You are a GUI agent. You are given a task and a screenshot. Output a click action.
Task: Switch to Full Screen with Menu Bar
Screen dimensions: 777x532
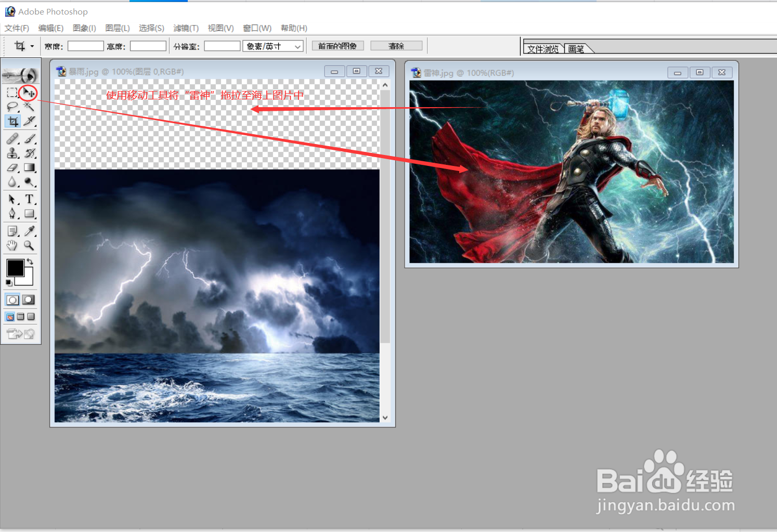[20, 317]
